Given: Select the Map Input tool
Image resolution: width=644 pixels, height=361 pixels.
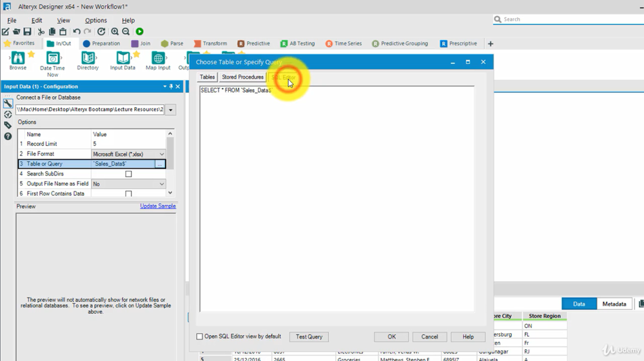Looking at the screenshot, I should tap(158, 61).
